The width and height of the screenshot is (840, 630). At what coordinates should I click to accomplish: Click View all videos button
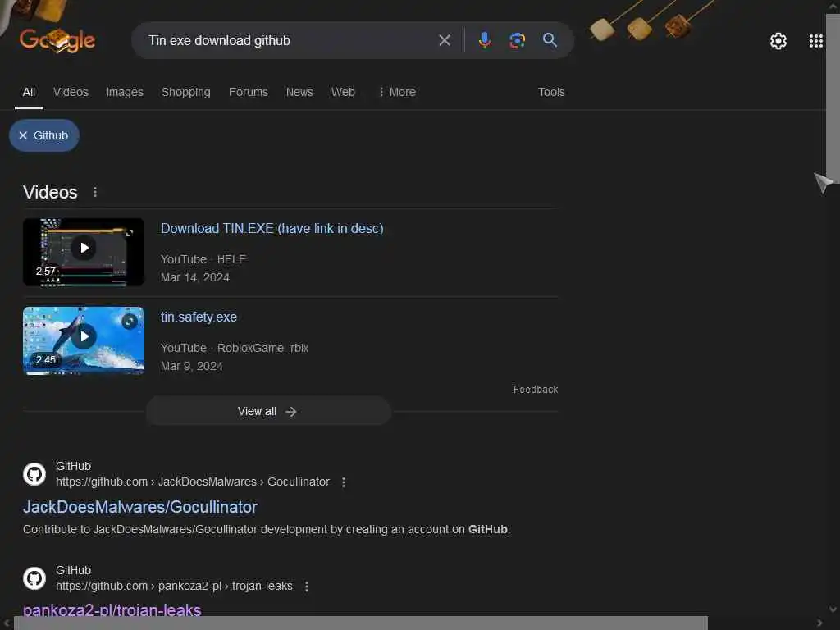[268, 411]
